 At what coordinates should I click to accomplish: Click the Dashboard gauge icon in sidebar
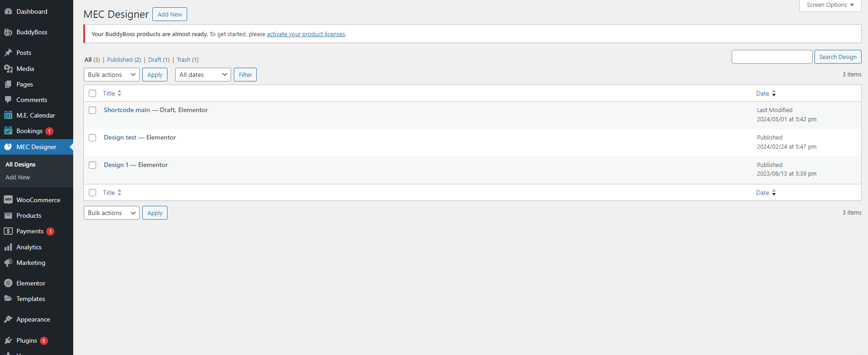(x=8, y=11)
